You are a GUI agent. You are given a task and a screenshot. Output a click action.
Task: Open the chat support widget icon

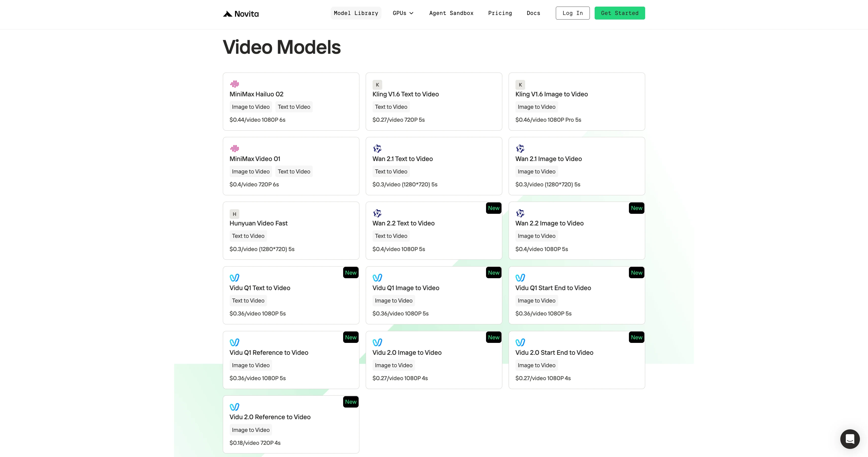pos(850,439)
